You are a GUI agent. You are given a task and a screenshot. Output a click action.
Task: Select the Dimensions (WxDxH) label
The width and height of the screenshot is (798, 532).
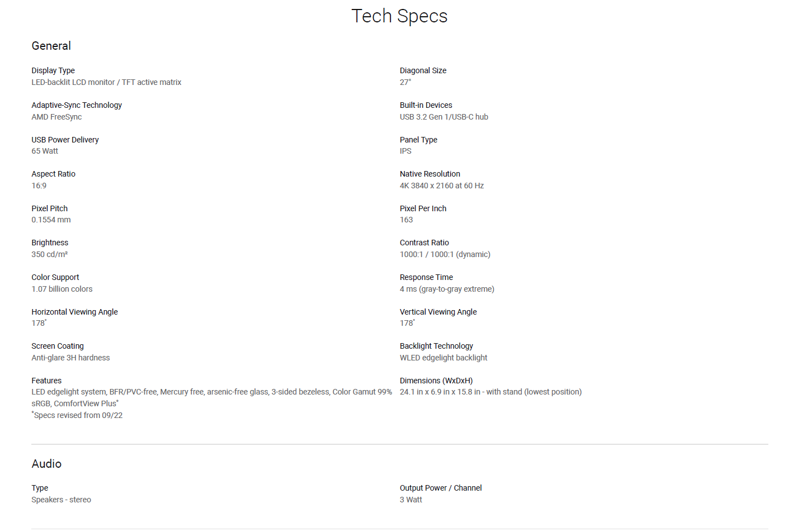[x=436, y=381]
